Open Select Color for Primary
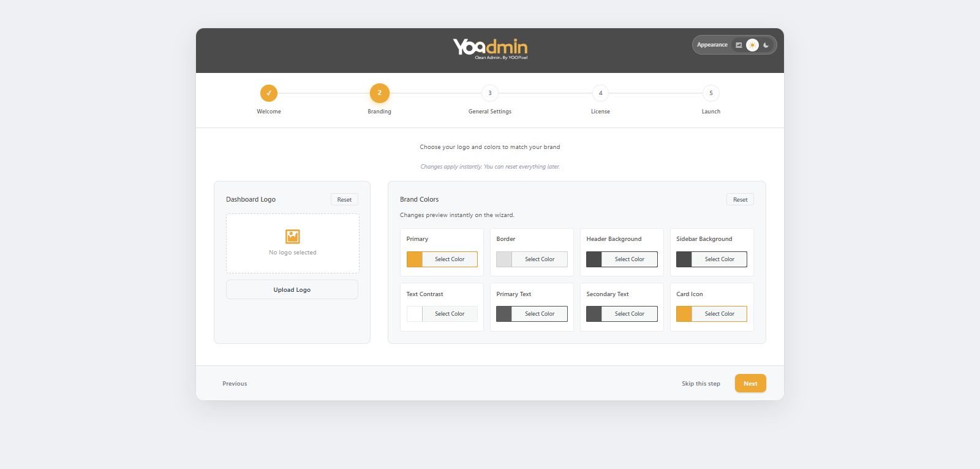Viewport: 980px width, 469px height. 450,259
